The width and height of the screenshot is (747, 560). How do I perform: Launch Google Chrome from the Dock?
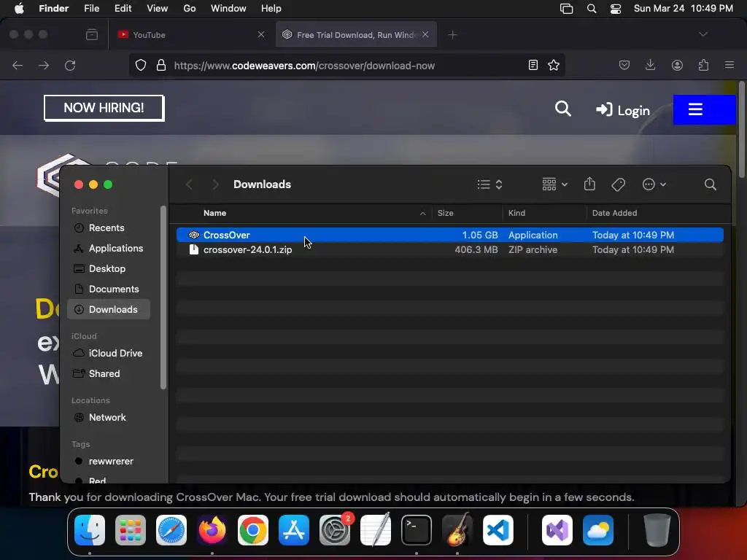tap(253, 530)
